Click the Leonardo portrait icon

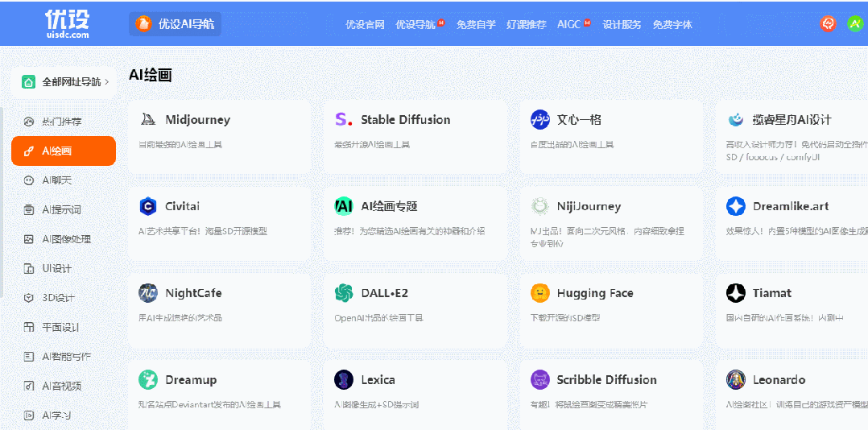[x=736, y=379]
